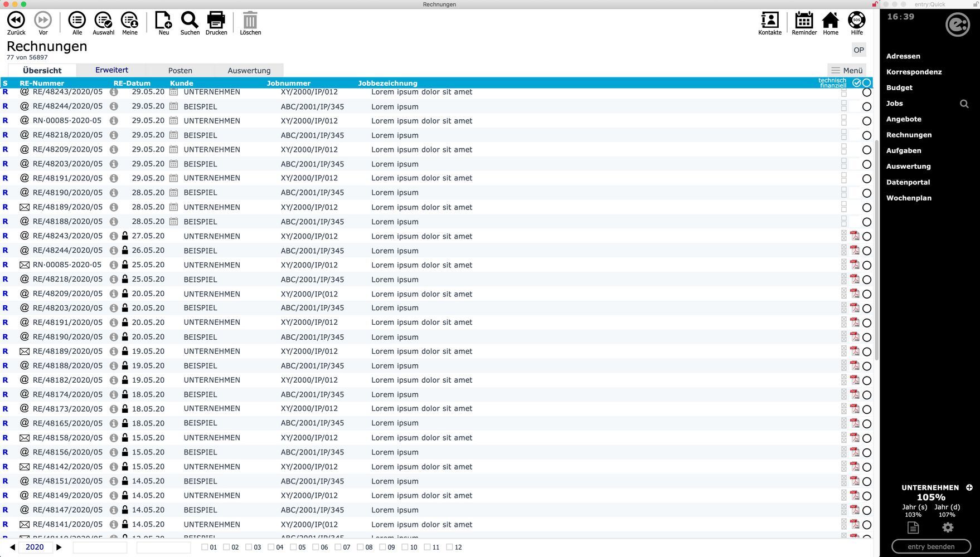Go to next year after 2020
The width and height of the screenshot is (980, 557).
[x=59, y=547]
